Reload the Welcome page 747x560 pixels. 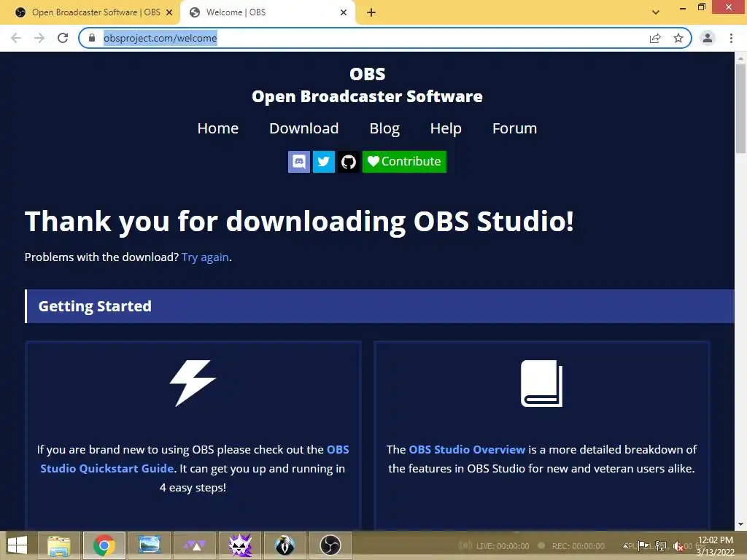click(63, 38)
